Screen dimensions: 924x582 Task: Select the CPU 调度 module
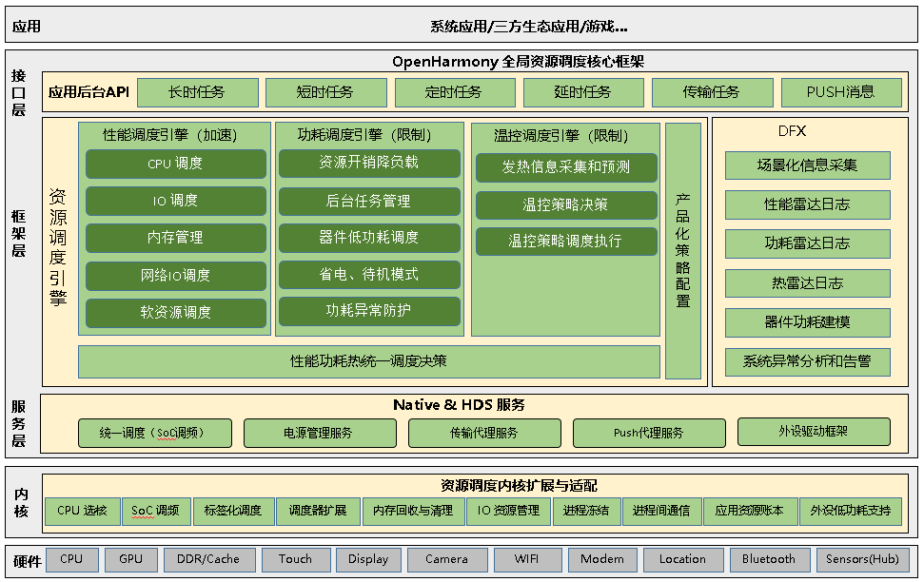coord(175,164)
